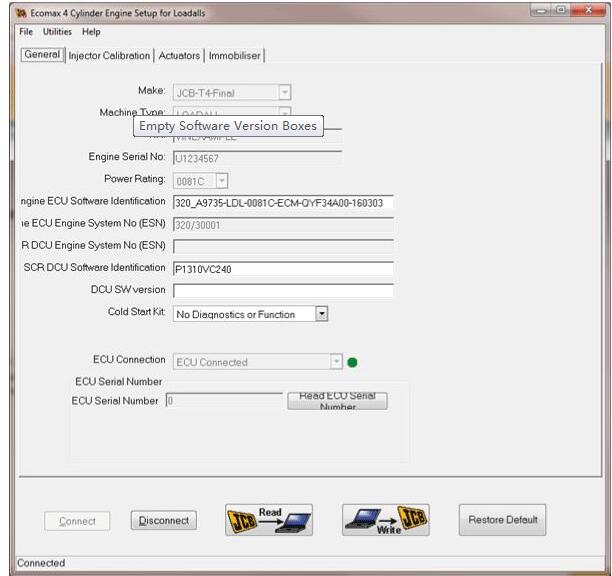Click the laptop Write to JCB button

[x=386, y=520]
